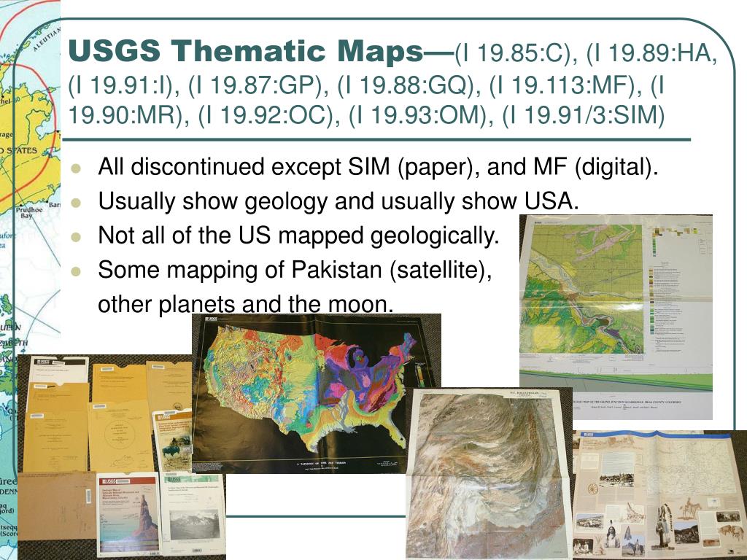The width and height of the screenshot is (747, 560).
Task: Select the bullet "Usually show geology and usually show USA"
Action: [338, 201]
